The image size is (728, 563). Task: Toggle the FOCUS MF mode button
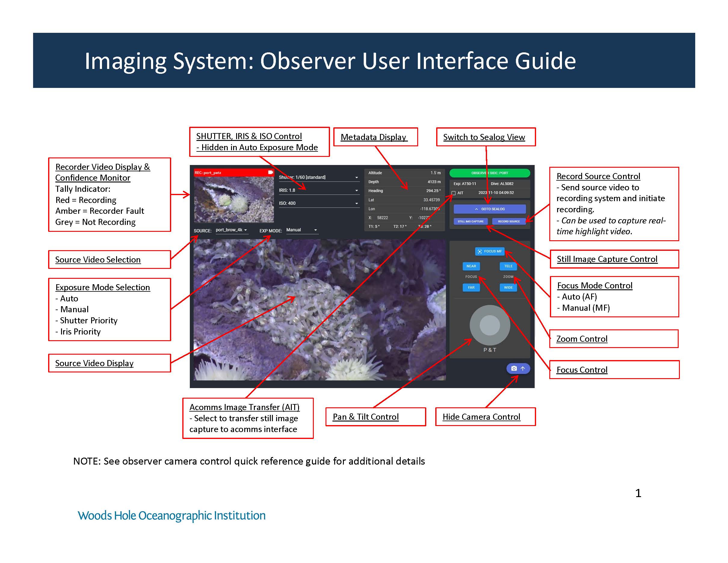[x=489, y=251]
